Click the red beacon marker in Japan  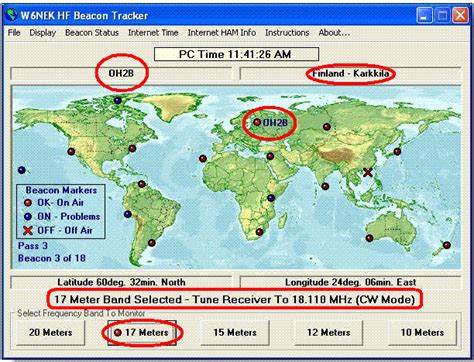(397, 152)
